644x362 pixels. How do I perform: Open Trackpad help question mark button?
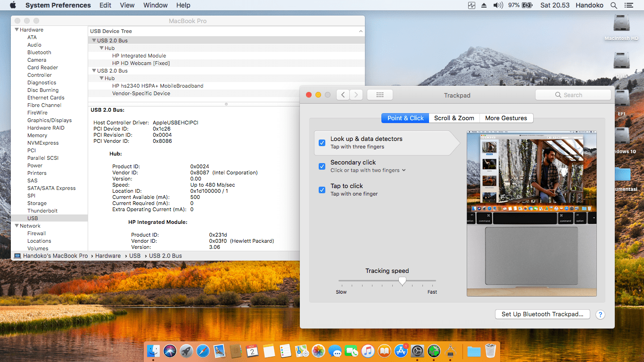tap(600, 314)
